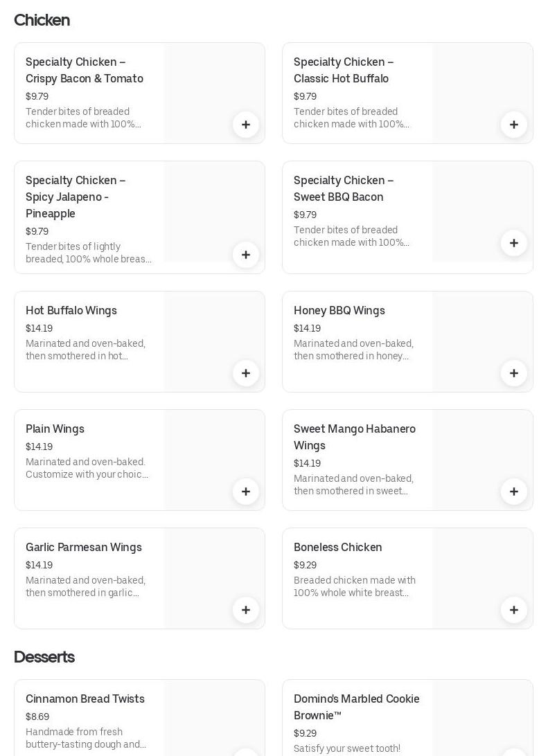Open Honey BBQ Wings item title
The height and width of the screenshot is (756, 557).
pyautogui.click(x=339, y=311)
